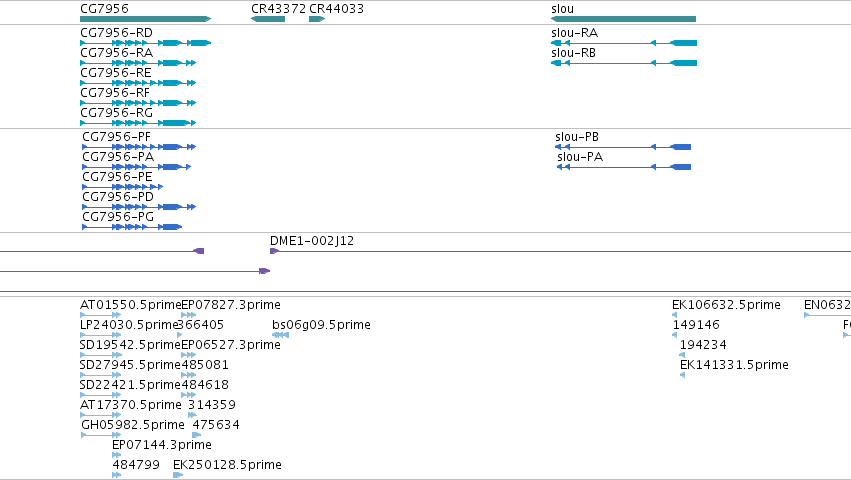This screenshot has width=851, height=480.
Task: Select the bs06g09.5prime label
Action: click(x=321, y=325)
